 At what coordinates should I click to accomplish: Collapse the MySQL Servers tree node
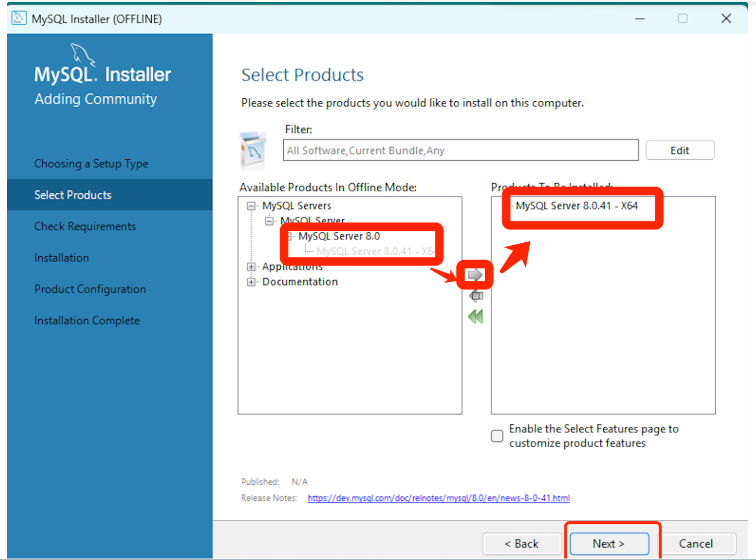pos(251,206)
